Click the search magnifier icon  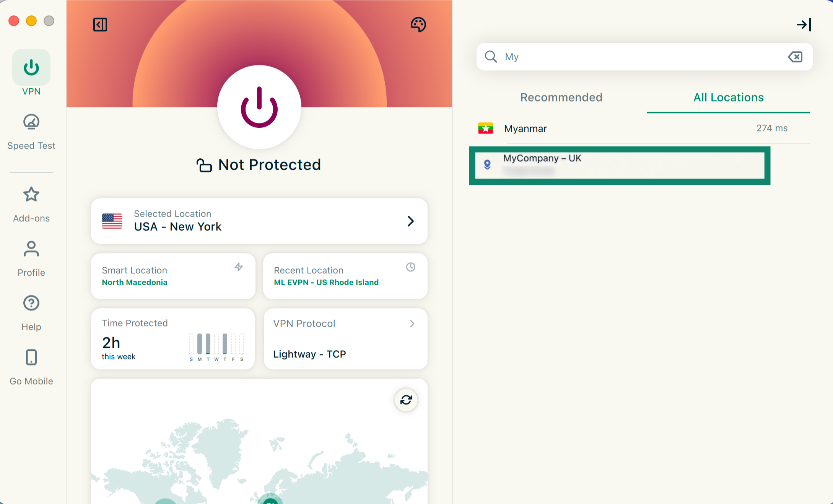click(x=491, y=57)
